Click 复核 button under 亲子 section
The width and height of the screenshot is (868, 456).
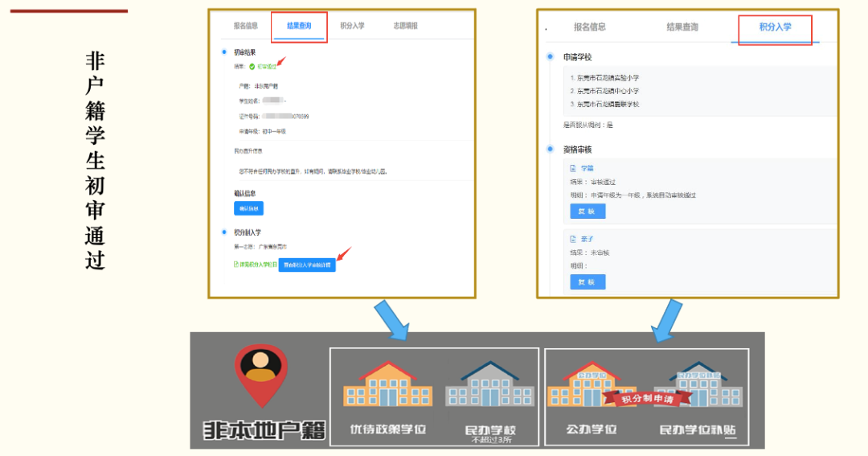(x=588, y=282)
